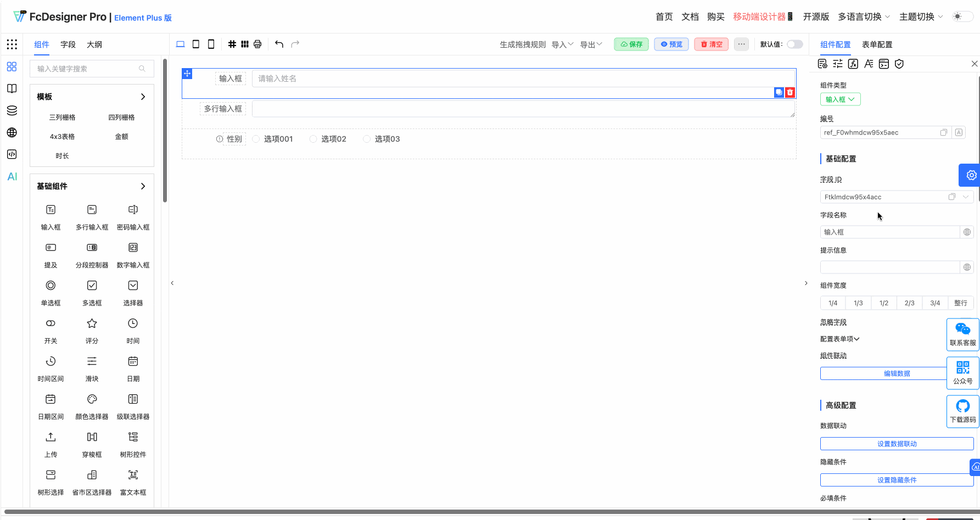Screen dimensions: 980x520
Task: Toggle the grid display icon
Action: click(232, 44)
